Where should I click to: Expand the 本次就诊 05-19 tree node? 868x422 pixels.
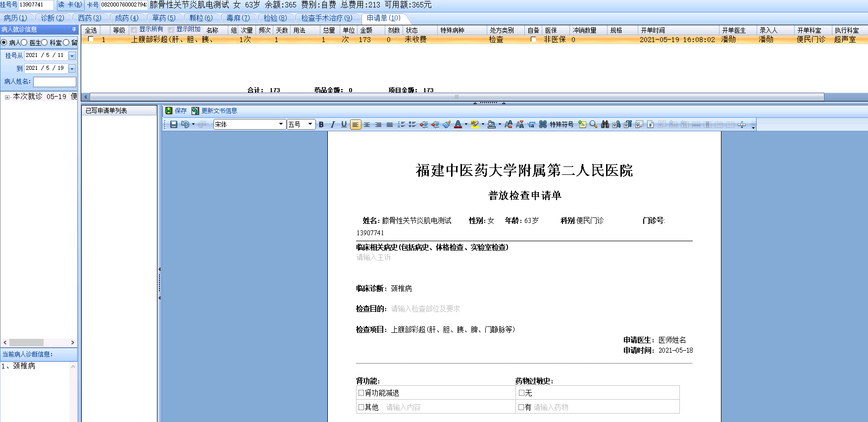pos(7,97)
